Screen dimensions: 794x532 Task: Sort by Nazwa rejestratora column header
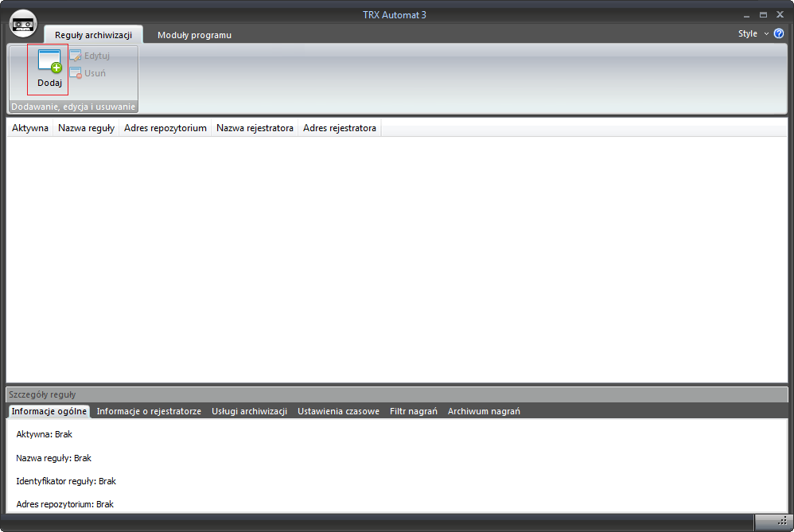pos(255,128)
